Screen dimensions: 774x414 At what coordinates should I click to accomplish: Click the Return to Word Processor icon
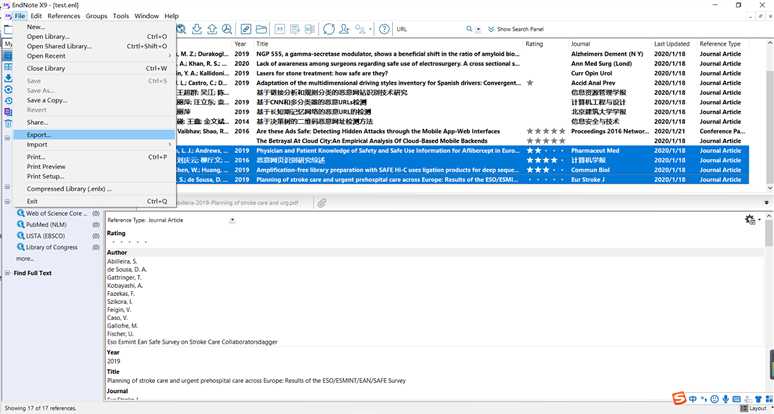(x=310, y=29)
